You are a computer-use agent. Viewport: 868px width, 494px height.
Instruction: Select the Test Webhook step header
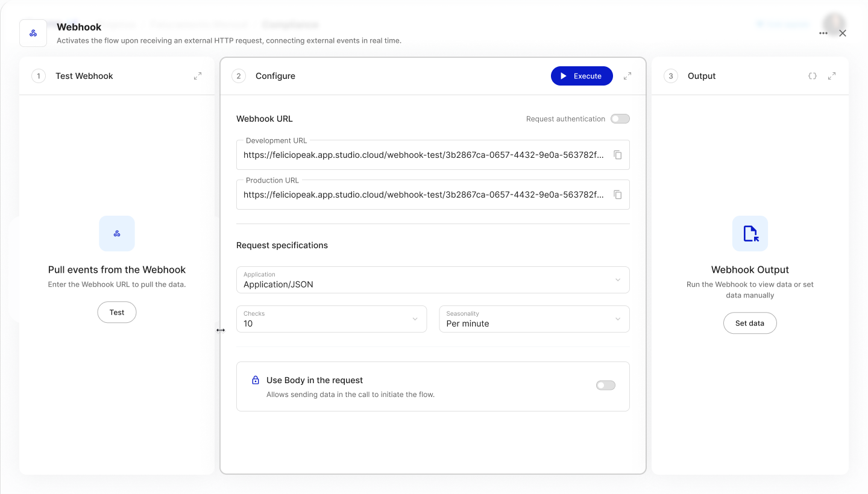tap(84, 76)
